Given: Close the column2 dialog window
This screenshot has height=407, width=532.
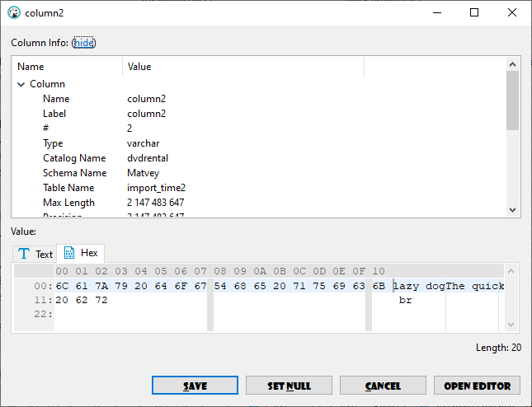Looking at the screenshot, I should [x=512, y=13].
